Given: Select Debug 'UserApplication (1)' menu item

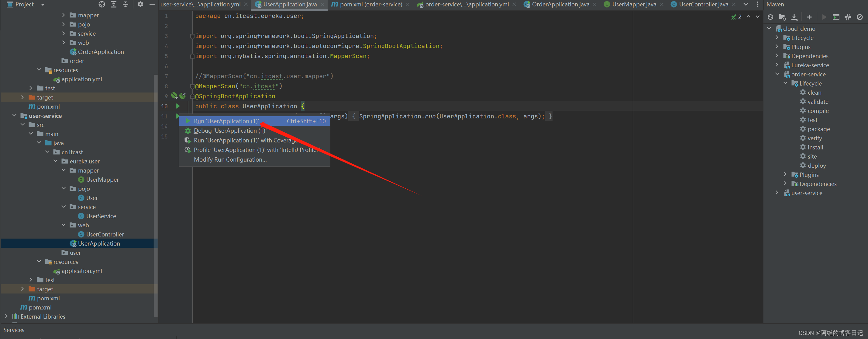Looking at the screenshot, I should [254, 131].
